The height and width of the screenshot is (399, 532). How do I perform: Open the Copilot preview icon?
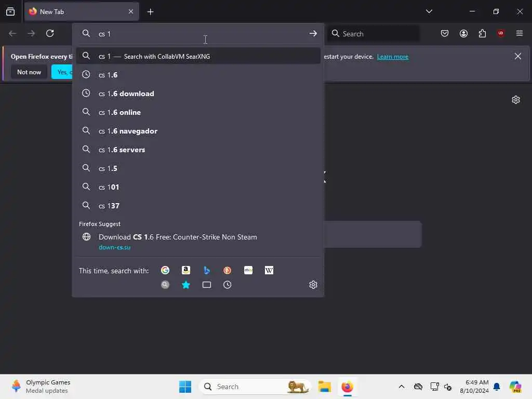515,387
